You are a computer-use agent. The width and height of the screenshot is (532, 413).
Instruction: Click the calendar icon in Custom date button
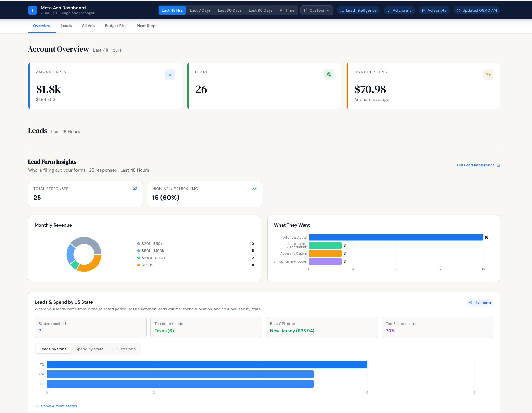click(x=306, y=10)
